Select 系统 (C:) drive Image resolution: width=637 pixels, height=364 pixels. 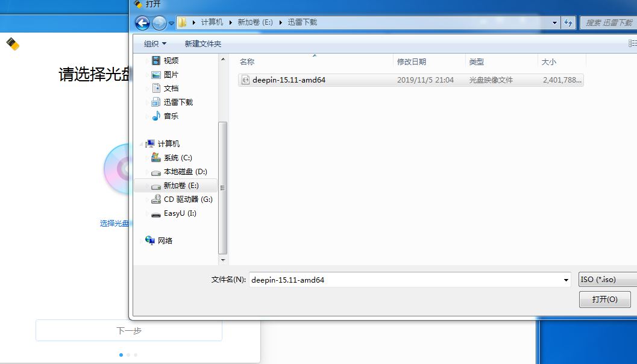178,158
